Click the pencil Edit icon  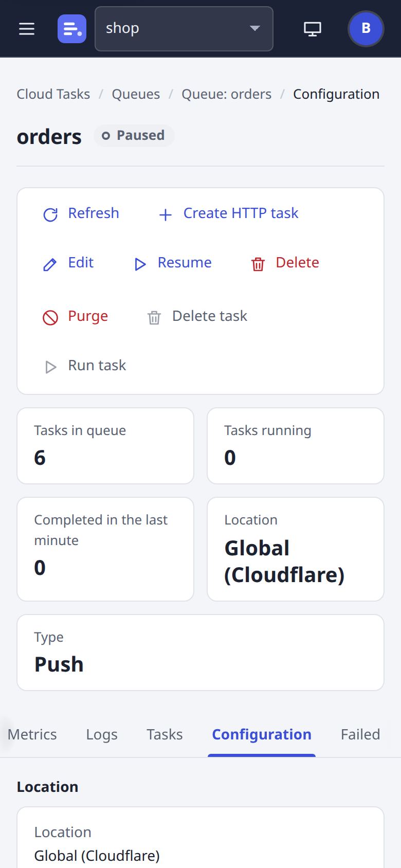point(50,264)
